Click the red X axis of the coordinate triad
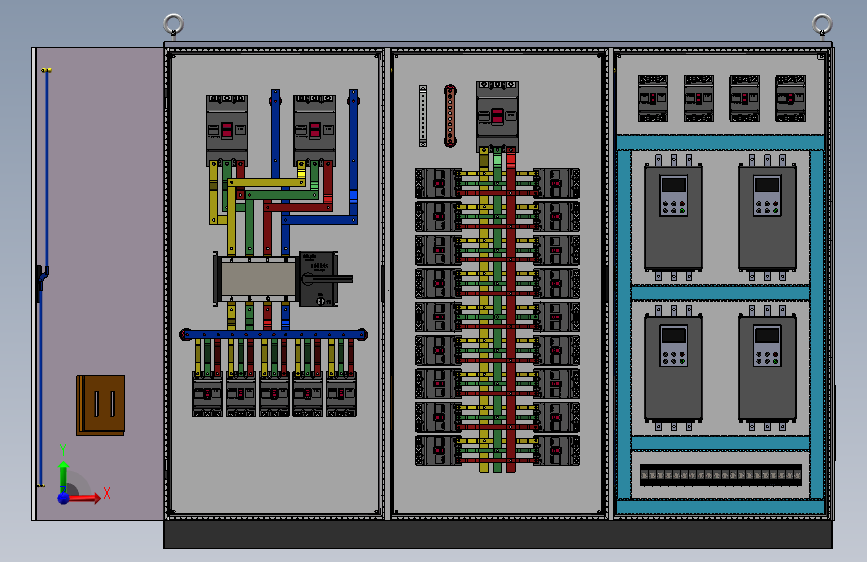The width and height of the screenshot is (867, 562). 83,498
